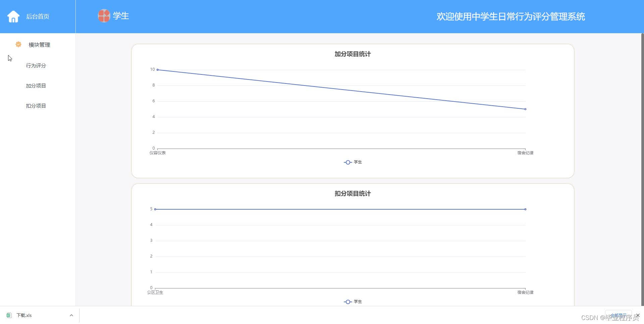
Task: Click 宿舍纪律 data point in 扣分项目统计 chart
Action: [525, 209]
